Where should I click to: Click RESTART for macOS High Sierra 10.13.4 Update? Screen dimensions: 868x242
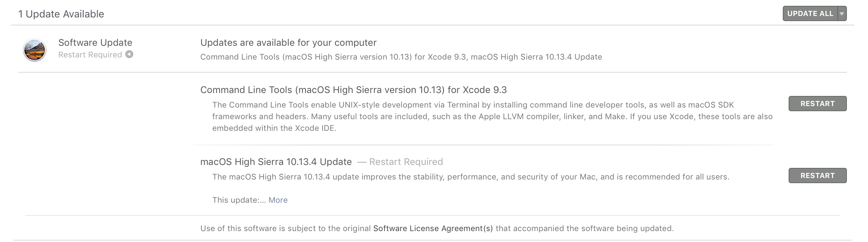817,176
